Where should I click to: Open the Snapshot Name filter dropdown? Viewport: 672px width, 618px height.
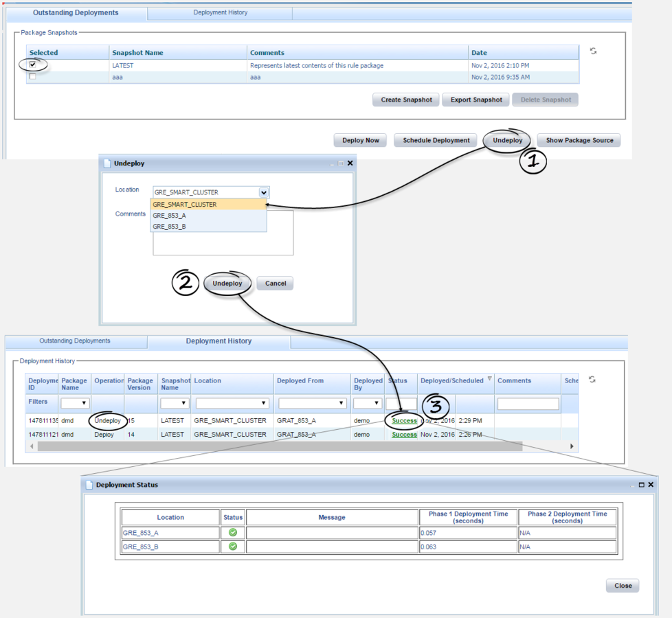pos(175,403)
